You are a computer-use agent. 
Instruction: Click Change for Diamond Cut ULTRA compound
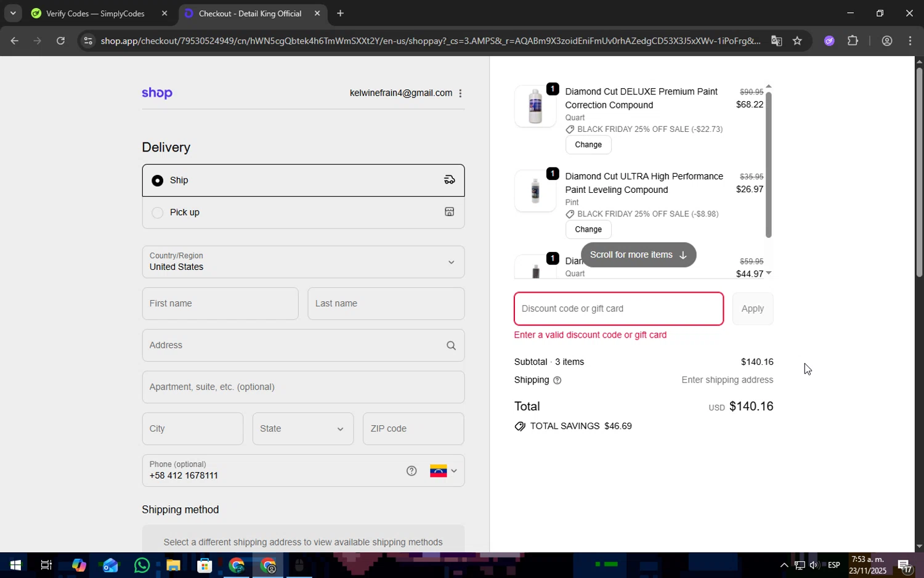[588, 229]
